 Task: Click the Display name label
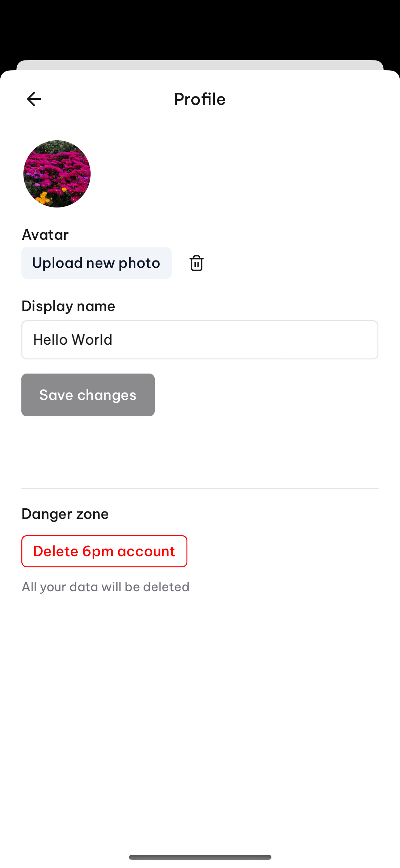coord(68,306)
